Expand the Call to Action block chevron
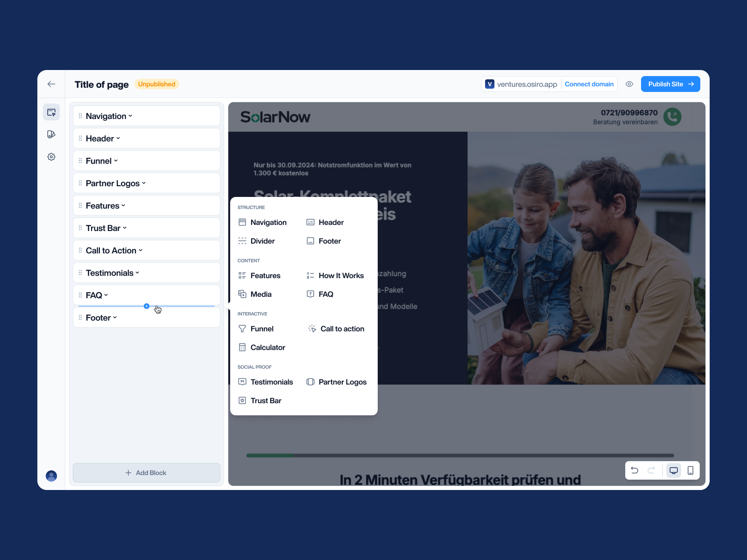The image size is (747, 560). point(141,250)
